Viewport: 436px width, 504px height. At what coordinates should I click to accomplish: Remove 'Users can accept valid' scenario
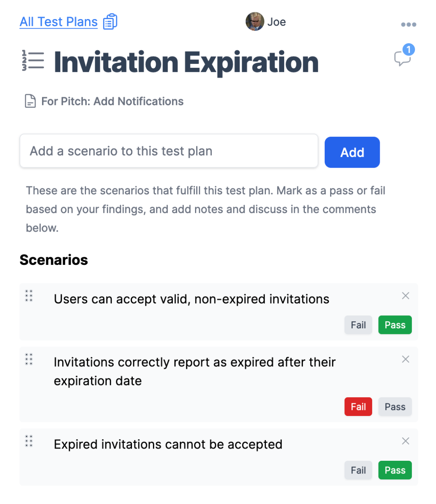pos(405,296)
